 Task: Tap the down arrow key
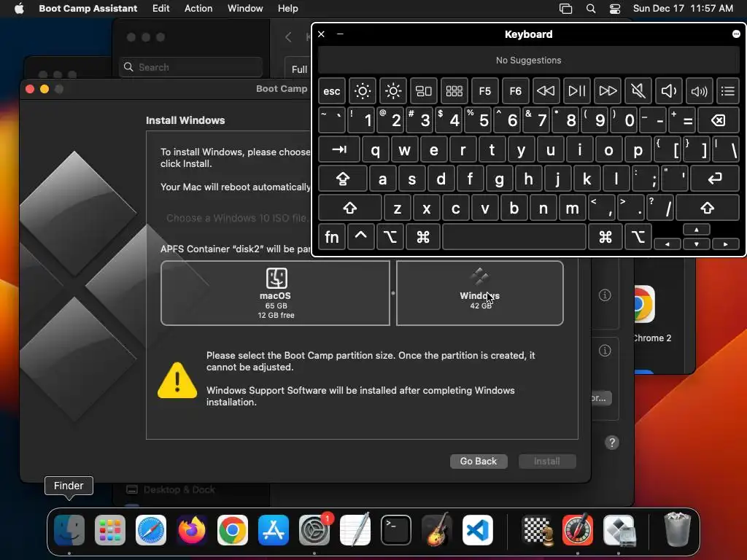[x=697, y=244]
